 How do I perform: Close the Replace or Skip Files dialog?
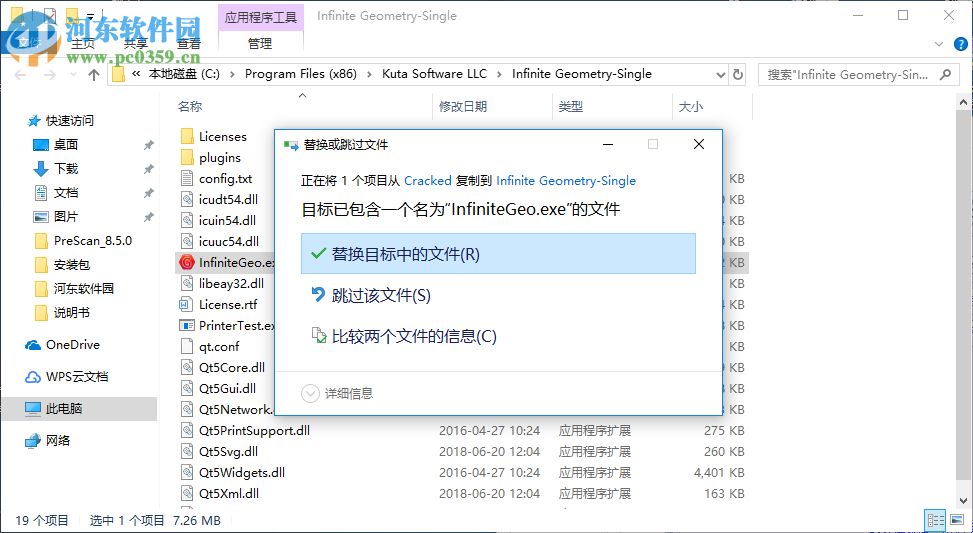(699, 145)
